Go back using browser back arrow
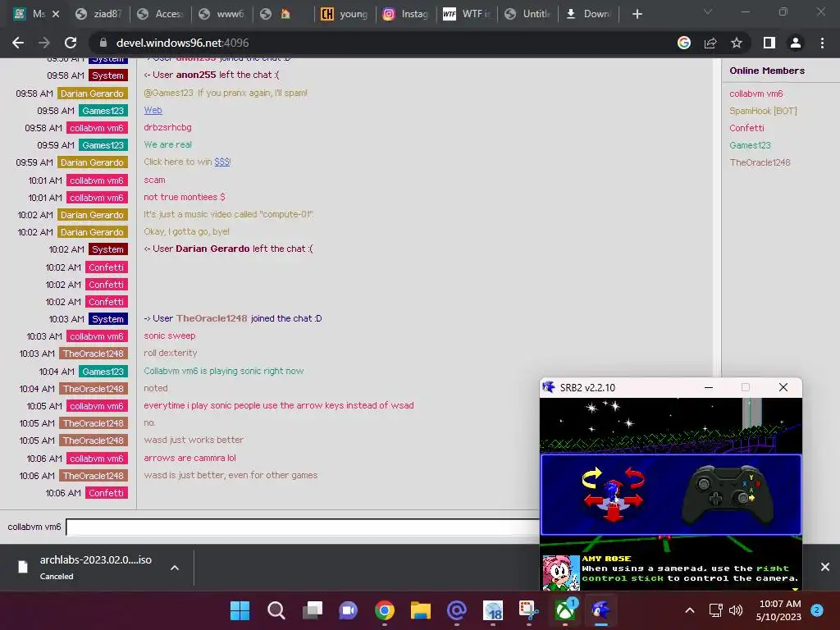Image resolution: width=840 pixels, height=630 pixels. click(x=18, y=43)
